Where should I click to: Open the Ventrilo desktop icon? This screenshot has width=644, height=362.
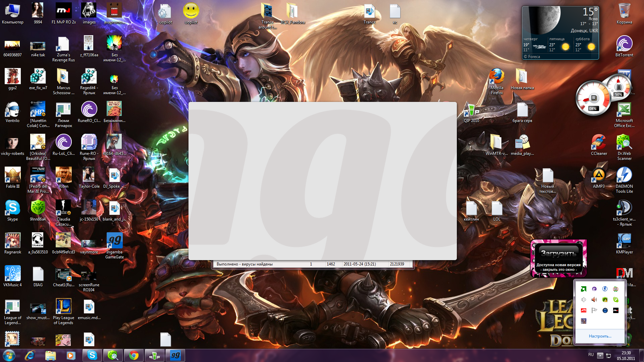pyautogui.click(x=12, y=110)
